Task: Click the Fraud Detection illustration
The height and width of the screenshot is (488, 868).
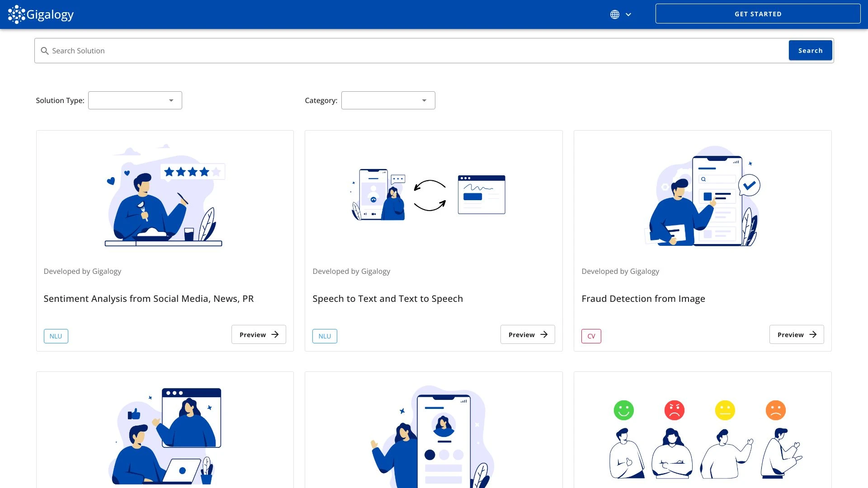Action: click(x=702, y=196)
